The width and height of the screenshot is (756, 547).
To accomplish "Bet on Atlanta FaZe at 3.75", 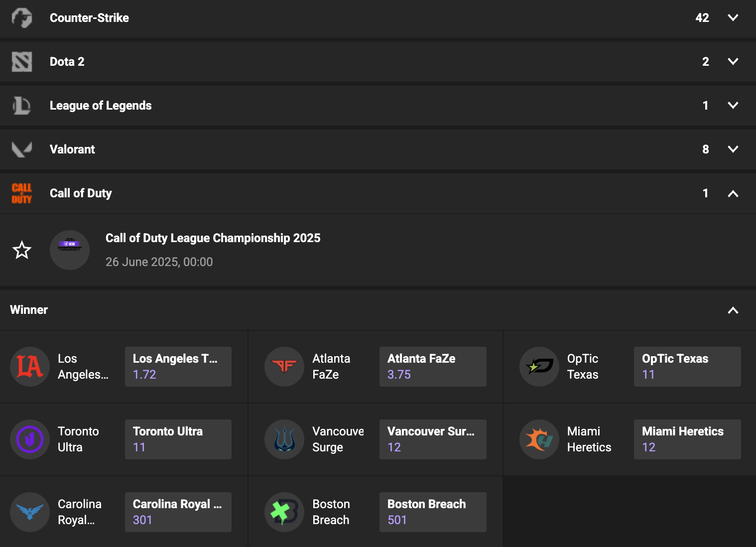I will point(433,367).
